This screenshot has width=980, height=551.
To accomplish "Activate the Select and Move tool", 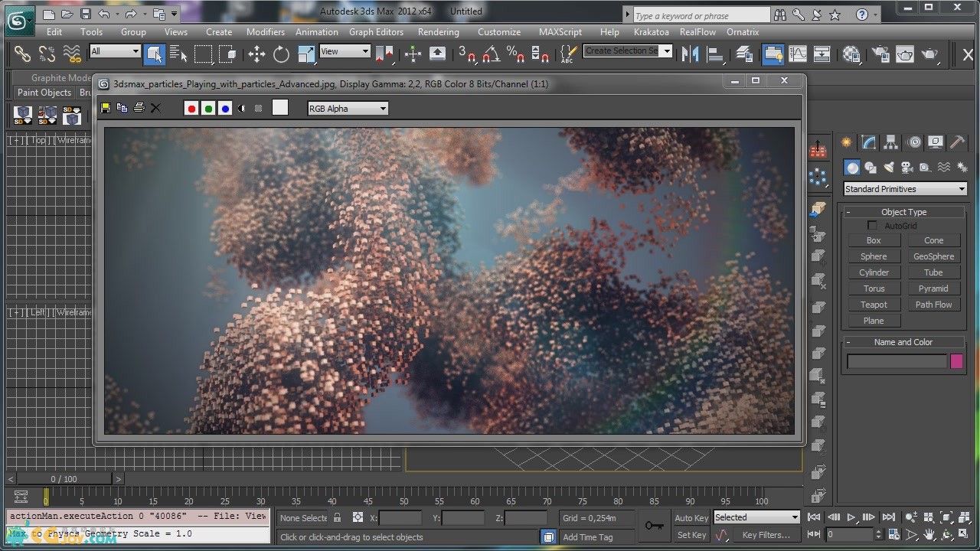I will (x=256, y=54).
